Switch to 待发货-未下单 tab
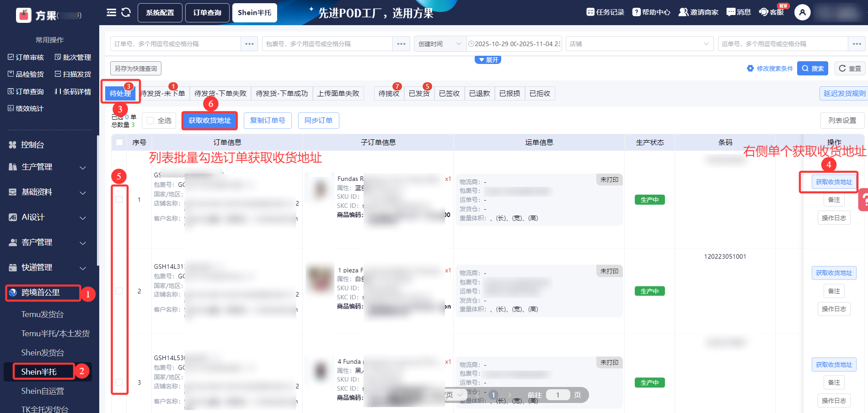This screenshot has width=868, height=413. click(x=163, y=93)
